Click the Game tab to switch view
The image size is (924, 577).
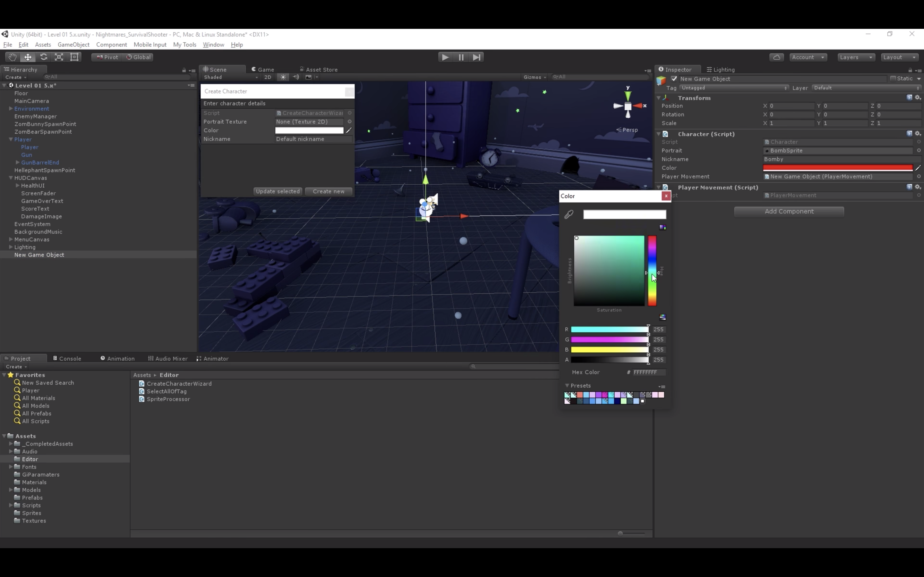click(x=264, y=69)
